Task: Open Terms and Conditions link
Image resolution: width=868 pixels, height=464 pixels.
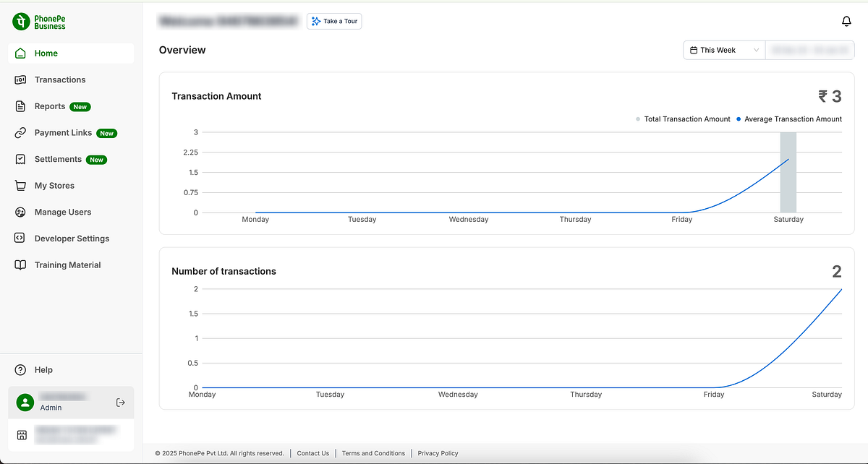Action: 373,453
